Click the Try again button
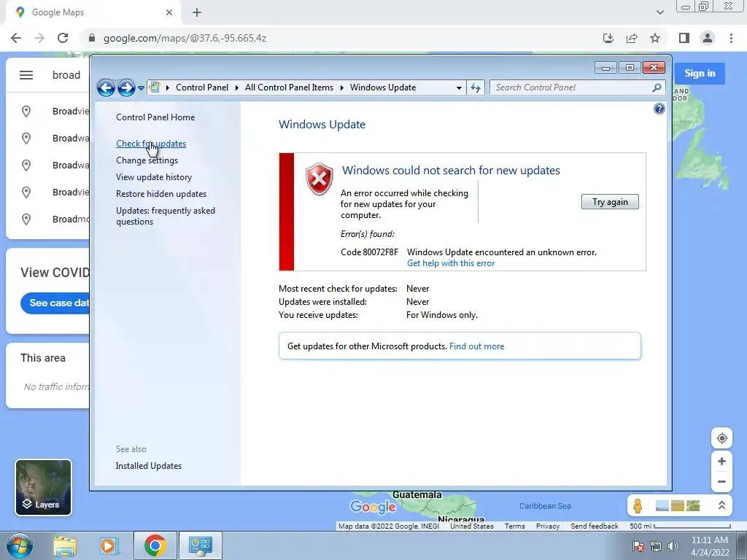The height and width of the screenshot is (560, 747). tap(610, 202)
